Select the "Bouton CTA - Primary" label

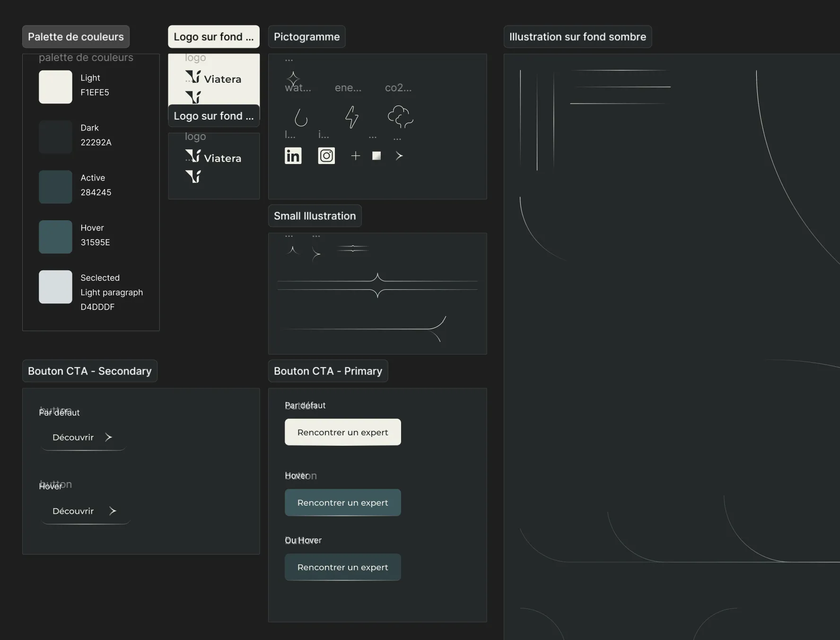[x=328, y=371]
